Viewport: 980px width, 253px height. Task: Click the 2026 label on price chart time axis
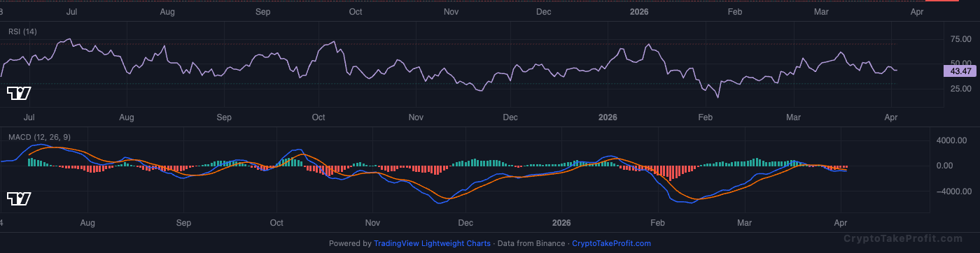pos(640,12)
